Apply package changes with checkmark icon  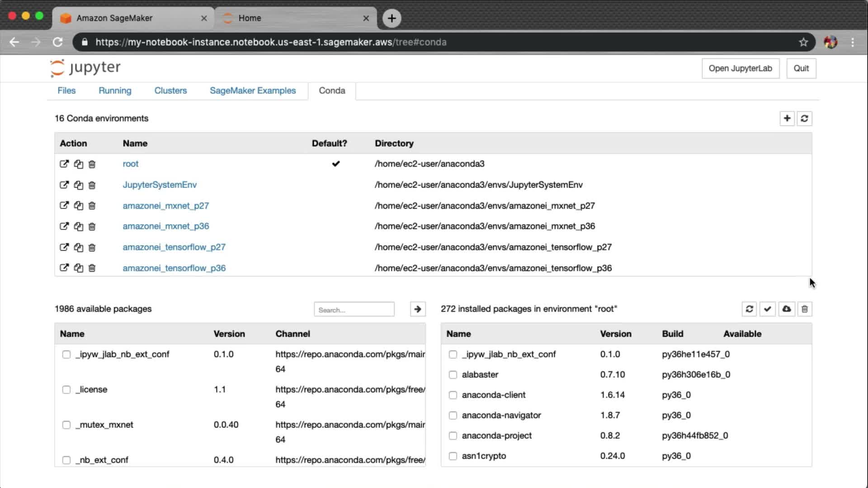click(x=768, y=309)
